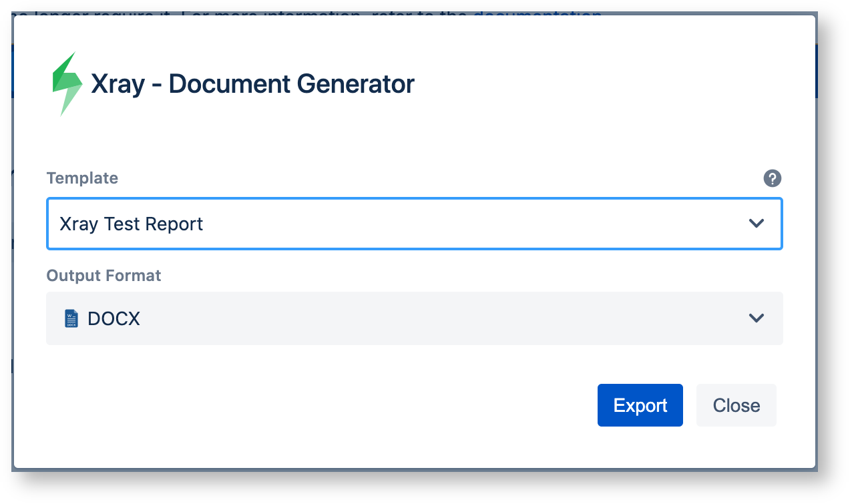850x504 pixels.
Task: Open the Template dropdown showing Xray Test Report
Action: 414,224
